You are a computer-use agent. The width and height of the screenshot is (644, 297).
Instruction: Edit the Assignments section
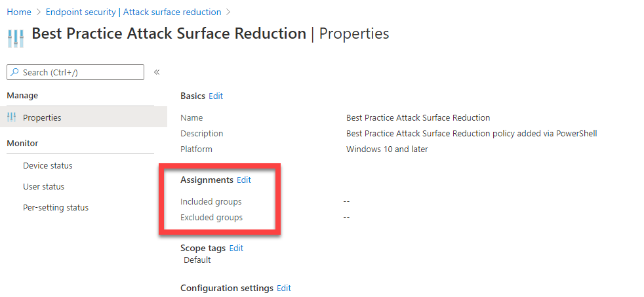pos(244,180)
